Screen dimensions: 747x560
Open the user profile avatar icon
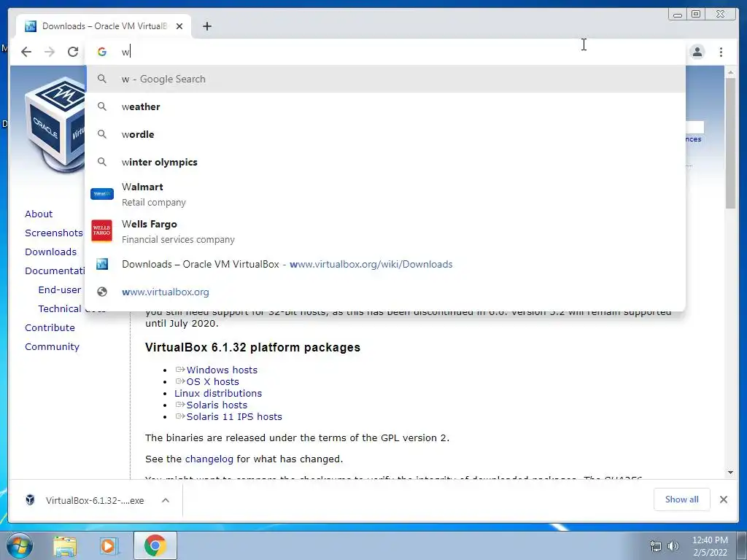click(x=697, y=52)
